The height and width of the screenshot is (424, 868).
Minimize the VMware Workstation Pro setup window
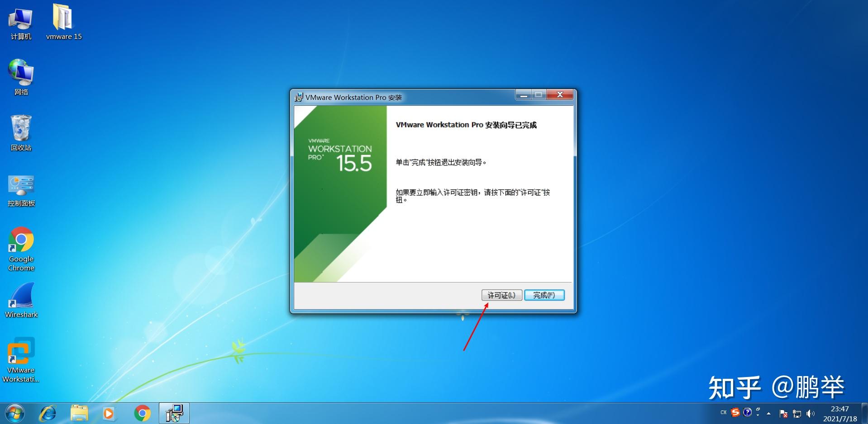click(524, 94)
